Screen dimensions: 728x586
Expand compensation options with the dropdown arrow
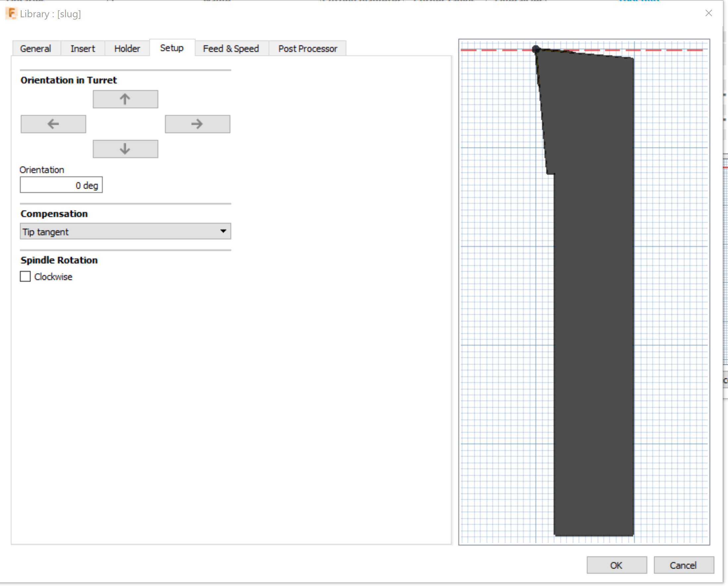[224, 231]
